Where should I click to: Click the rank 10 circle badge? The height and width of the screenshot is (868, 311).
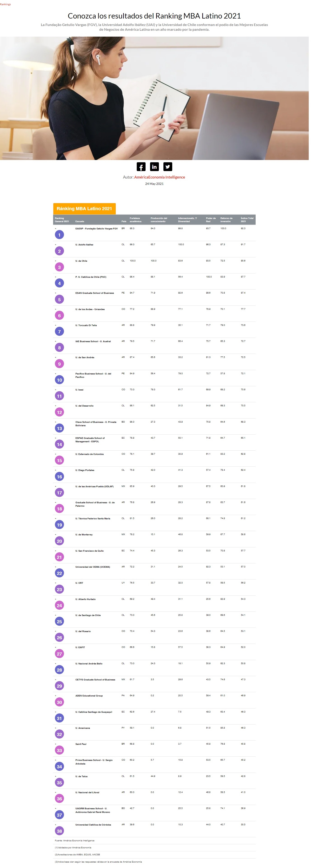[x=59, y=380]
